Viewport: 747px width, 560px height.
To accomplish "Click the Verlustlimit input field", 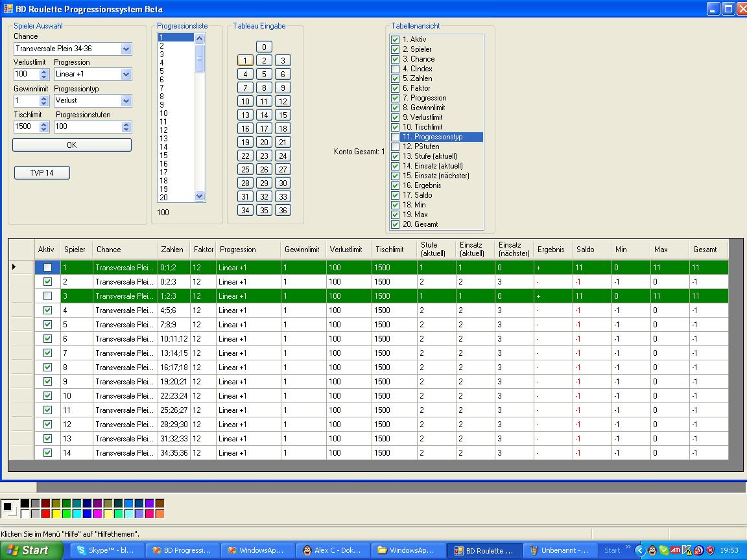I will 27,74.
